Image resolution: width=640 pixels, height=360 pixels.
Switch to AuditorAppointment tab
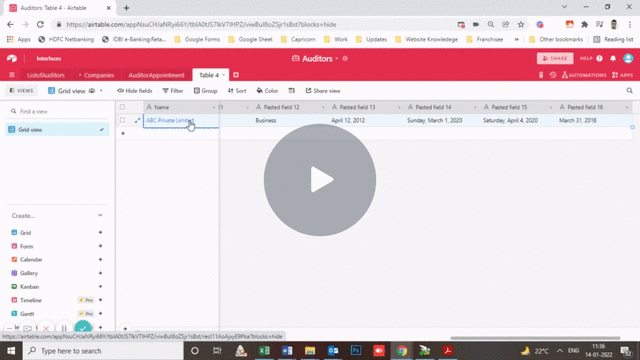click(156, 76)
